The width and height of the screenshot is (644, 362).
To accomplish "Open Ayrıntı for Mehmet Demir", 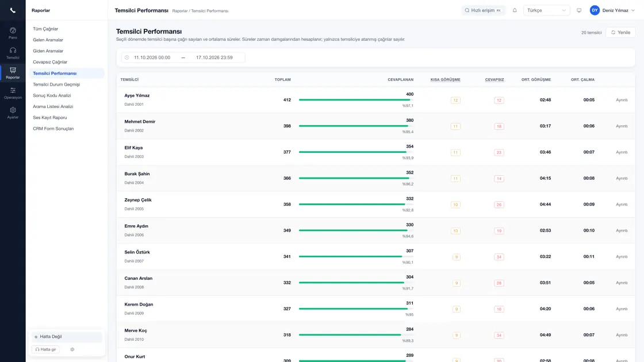I will tap(622, 126).
